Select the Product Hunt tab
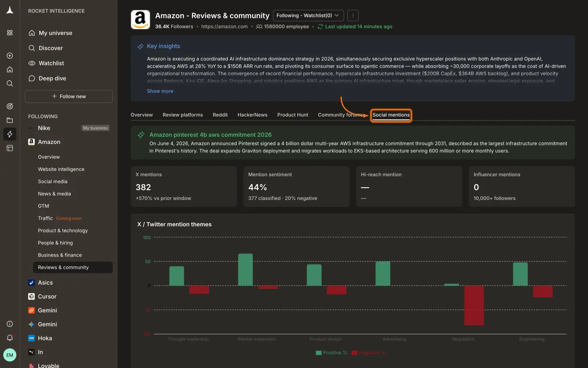Screen dimensions: 588x368 pyautogui.click(x=293, y=115)
